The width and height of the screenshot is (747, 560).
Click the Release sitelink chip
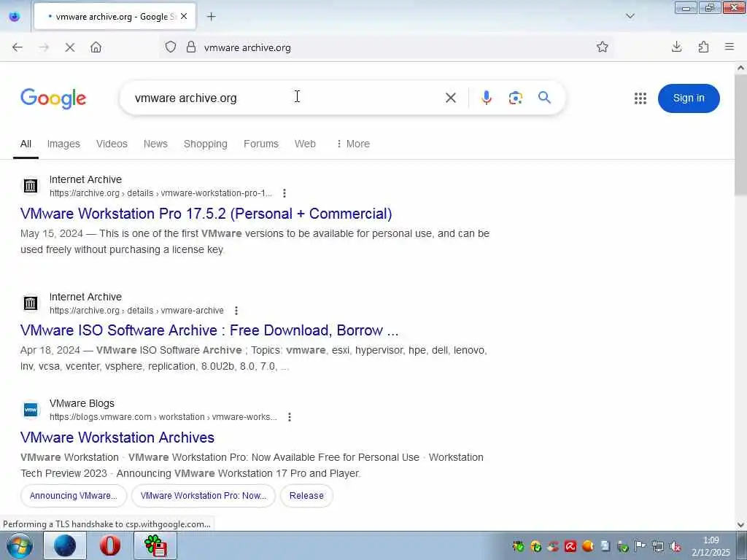[x=306, y=496]
